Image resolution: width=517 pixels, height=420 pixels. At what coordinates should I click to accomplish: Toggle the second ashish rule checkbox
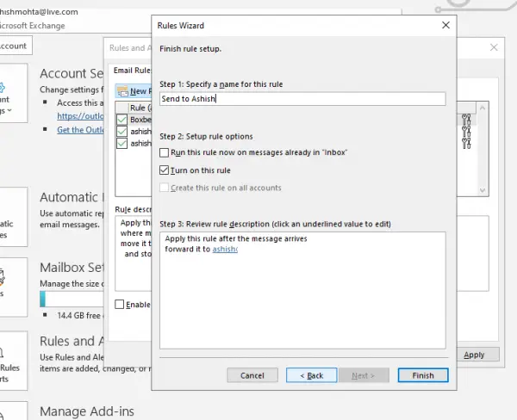tap(121, 143)
